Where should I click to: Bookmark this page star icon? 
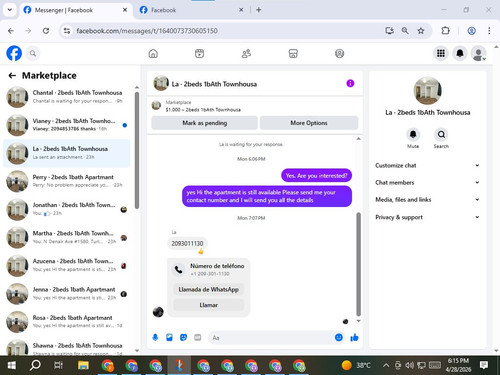pyautogui.click(x=421, y=31)
